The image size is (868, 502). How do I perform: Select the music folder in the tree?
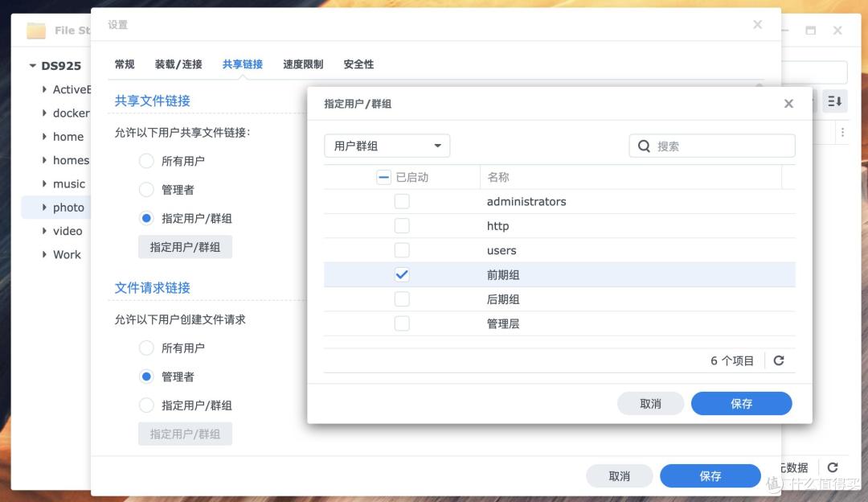pyautogui.click(x=69, y=183)
